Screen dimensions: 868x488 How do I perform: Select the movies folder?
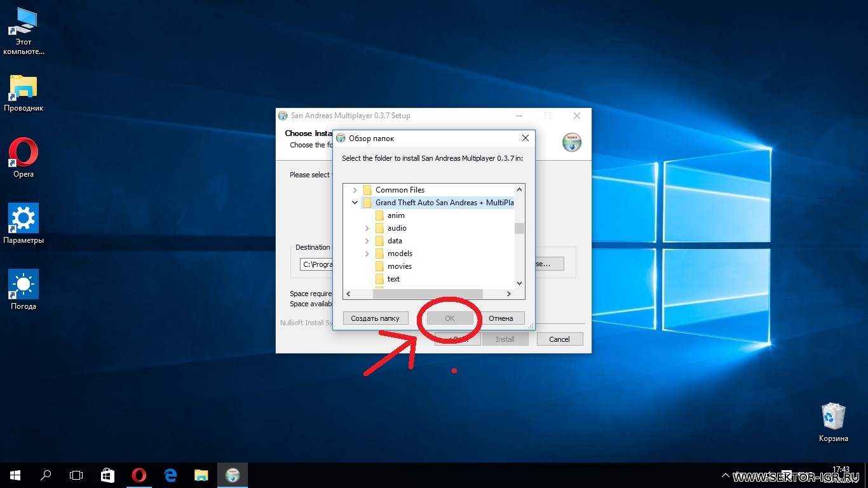tap(399, 266)
